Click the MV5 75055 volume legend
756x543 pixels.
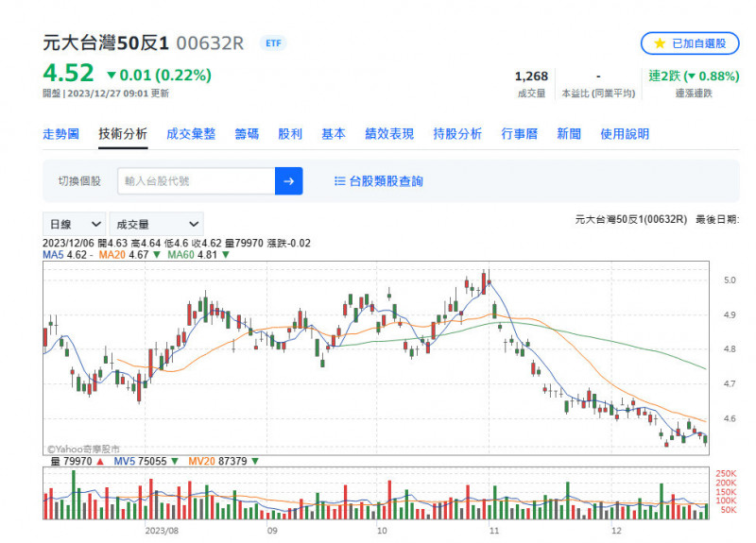tap(140, 461)
